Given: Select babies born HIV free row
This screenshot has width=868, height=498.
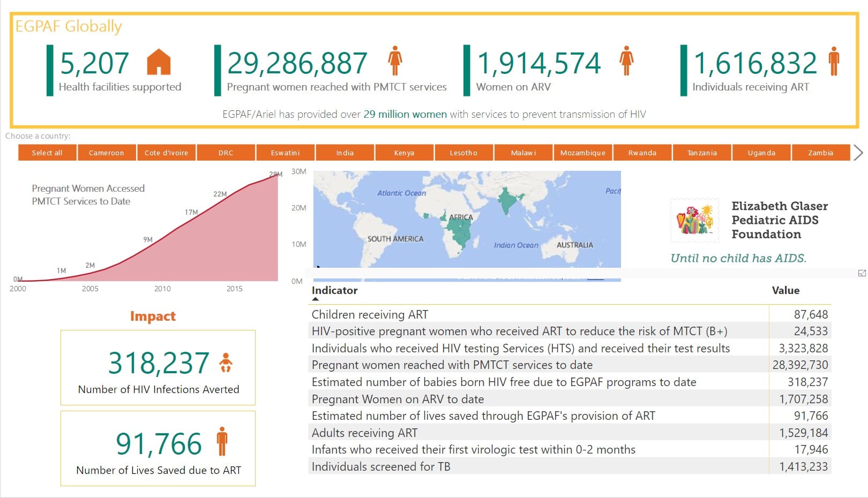Looking at the screenshot, I should [x=570, y=382].
